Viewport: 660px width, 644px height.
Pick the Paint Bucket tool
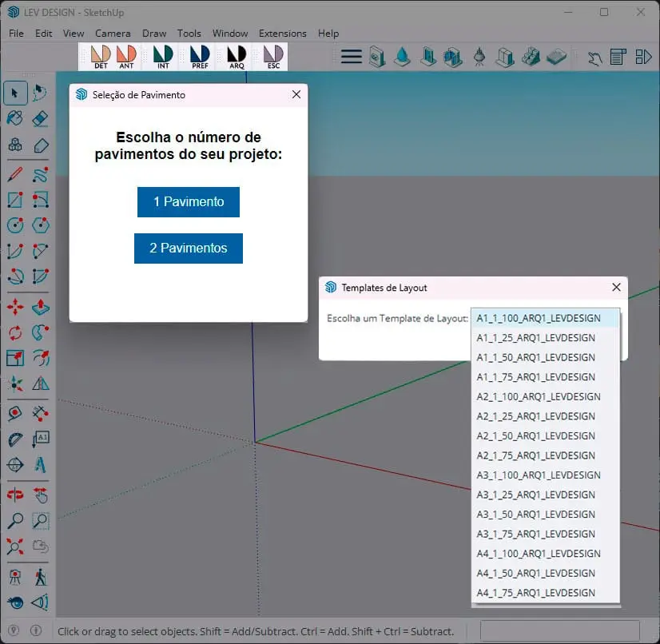(x=15, y=119)
